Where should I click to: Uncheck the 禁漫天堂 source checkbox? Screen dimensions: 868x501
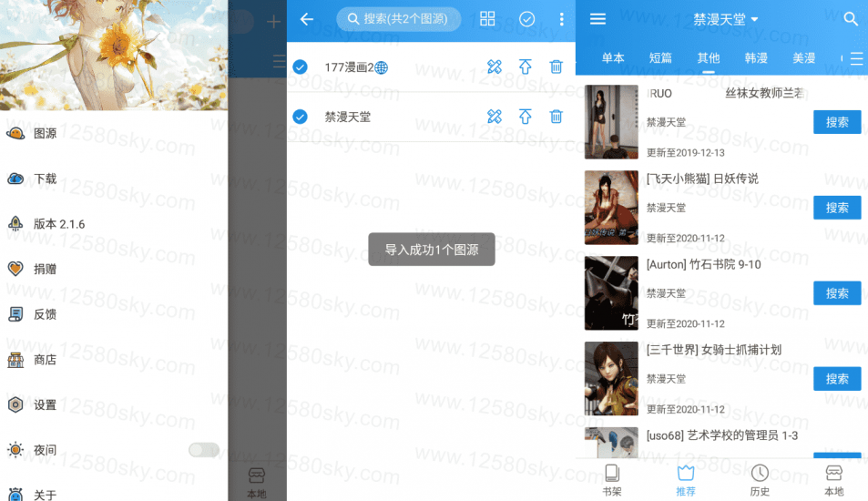[300, 117]
